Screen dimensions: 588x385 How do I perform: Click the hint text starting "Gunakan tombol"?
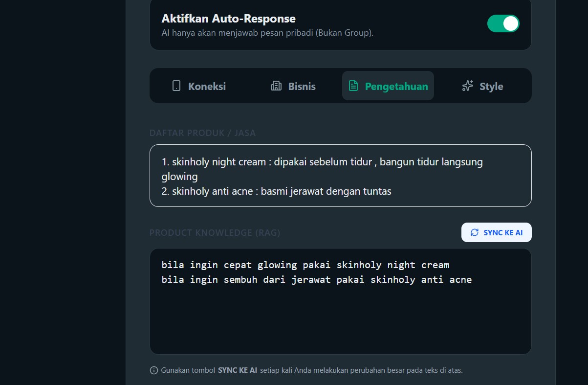pyautogui.click(x=312, y=370)
